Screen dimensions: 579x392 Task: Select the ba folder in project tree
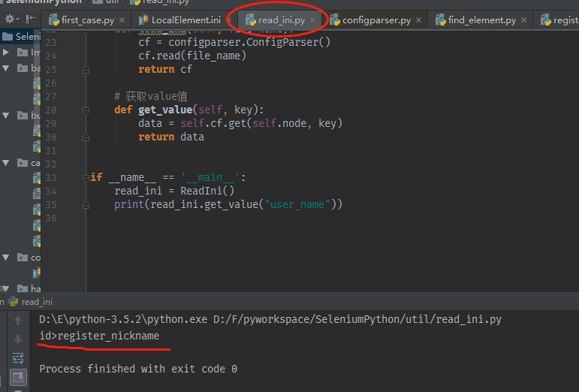(x=29, y=68)
